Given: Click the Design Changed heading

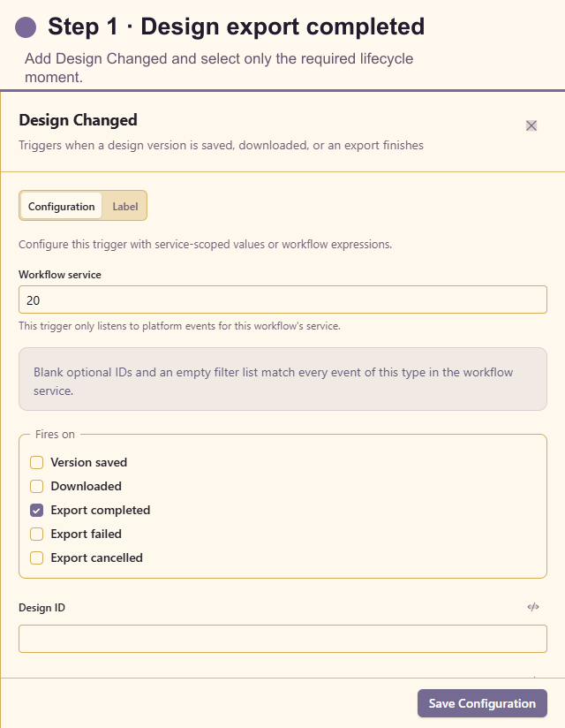Looking at the screenshot, I should tap(78, 120).
